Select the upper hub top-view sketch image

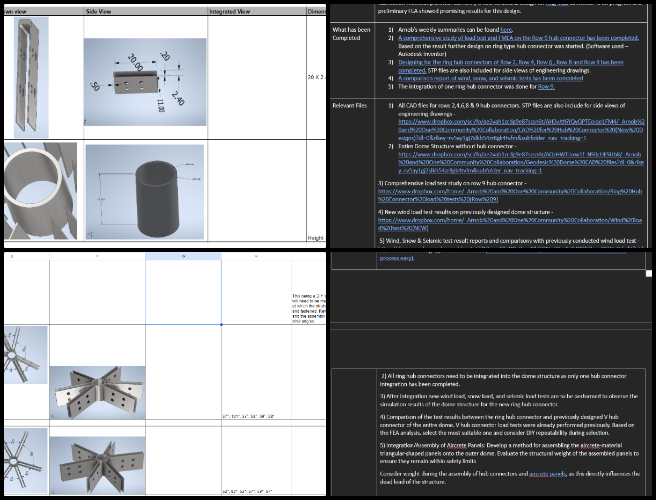[26, 355]
